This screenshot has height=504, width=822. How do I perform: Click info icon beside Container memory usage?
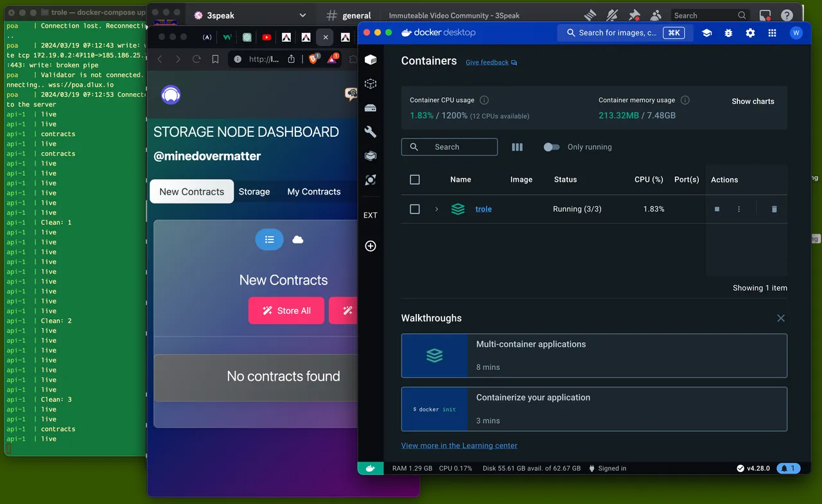[685, 100]
